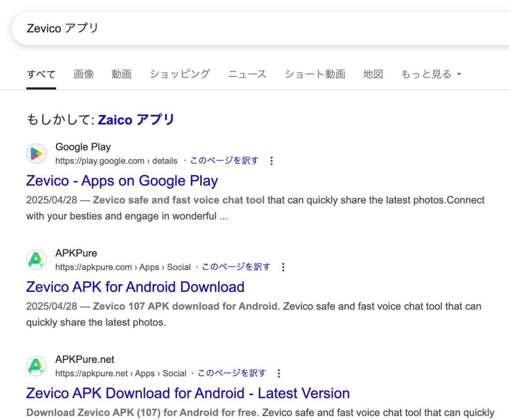Click the APKPure.net site name
Image resolution: width=509 pixels, height=420 pixels.
[85, 359]
